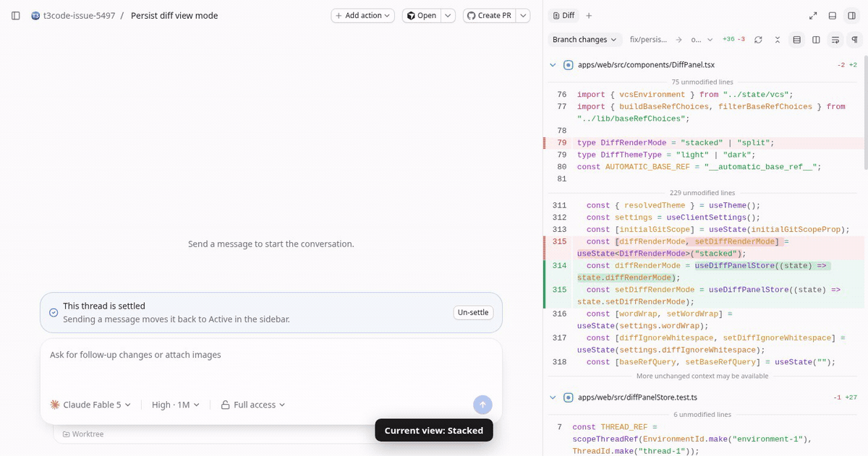Click More unchanged context may be available
Screen dimensions: 868x456
[x=702, y=376]
